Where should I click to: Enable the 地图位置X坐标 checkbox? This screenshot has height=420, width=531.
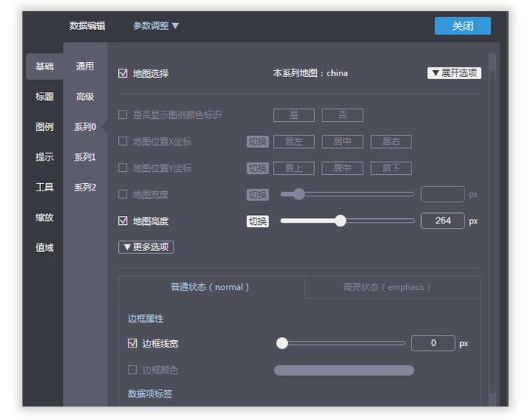[123, 140]
